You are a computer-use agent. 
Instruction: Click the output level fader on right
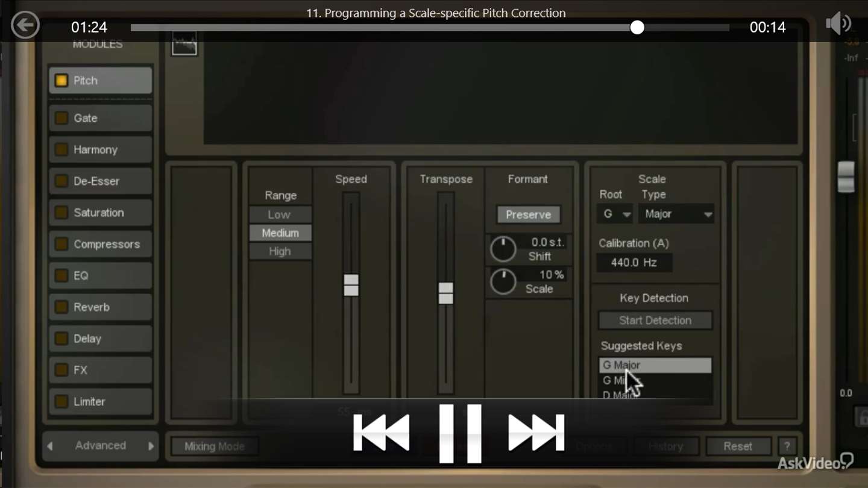[x=846, y=177]
